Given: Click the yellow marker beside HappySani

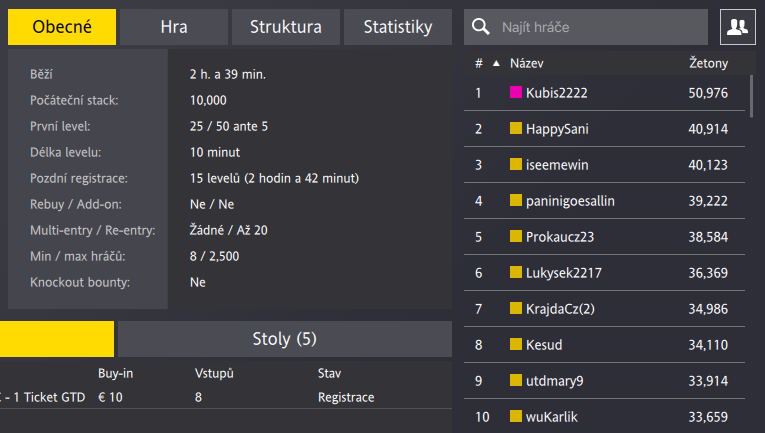Looking at the screenshot, I should click(516, 128).
